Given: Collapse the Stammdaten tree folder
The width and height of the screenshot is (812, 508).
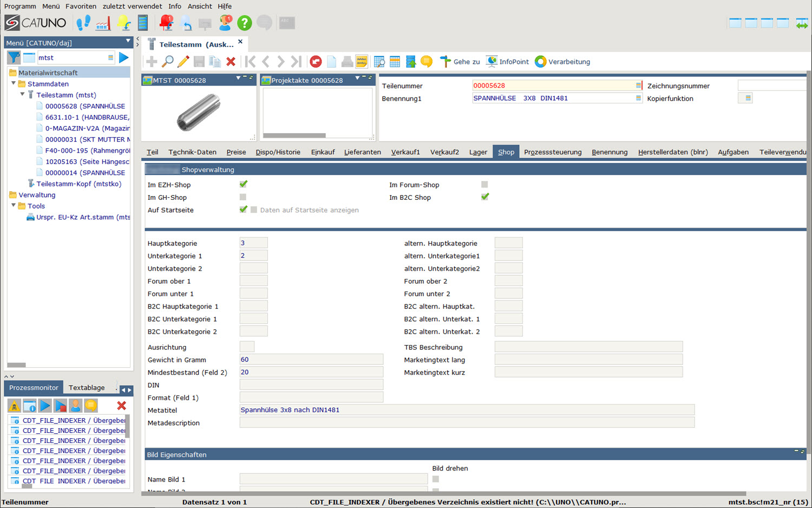Looking at the screenshot, I should coord(14,84).
